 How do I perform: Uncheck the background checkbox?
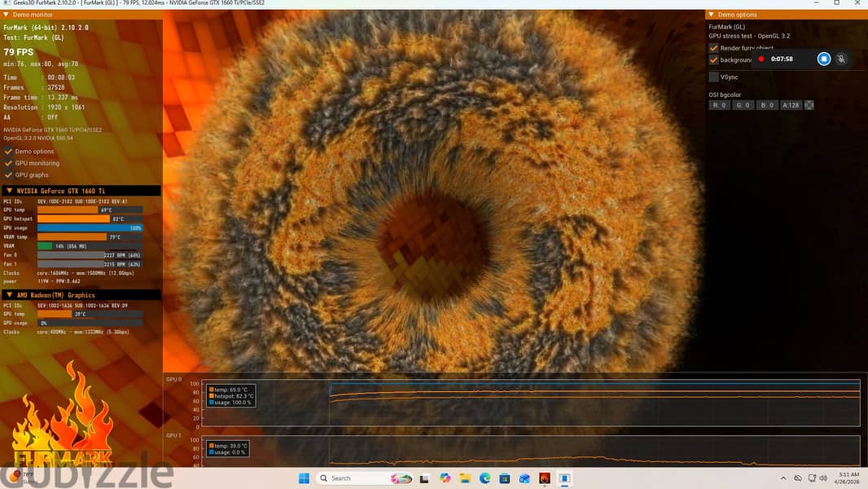coord(713,59)
